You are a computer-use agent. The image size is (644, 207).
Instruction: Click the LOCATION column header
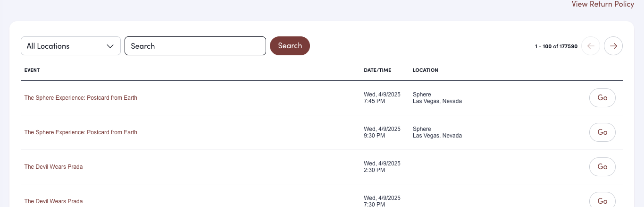coord(425,70)
